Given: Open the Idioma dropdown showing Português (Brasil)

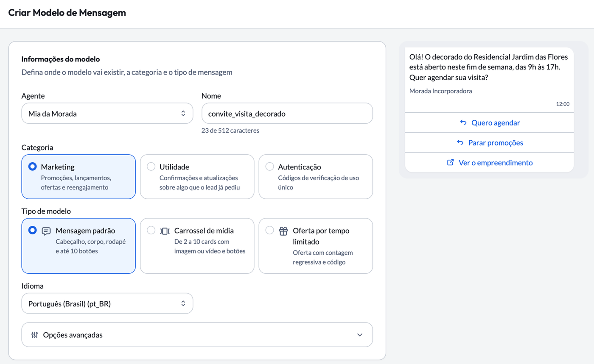Looking at the screenshot, I should (107, 303).
